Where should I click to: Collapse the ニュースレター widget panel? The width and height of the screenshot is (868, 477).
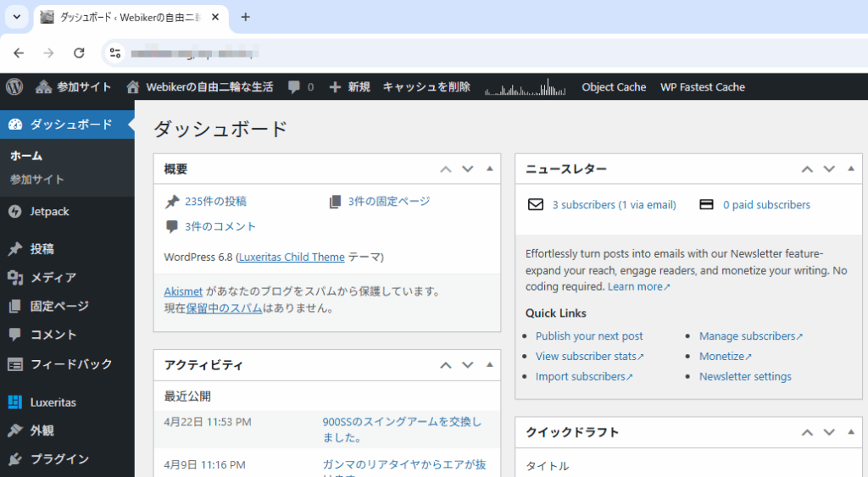(851, 169)
